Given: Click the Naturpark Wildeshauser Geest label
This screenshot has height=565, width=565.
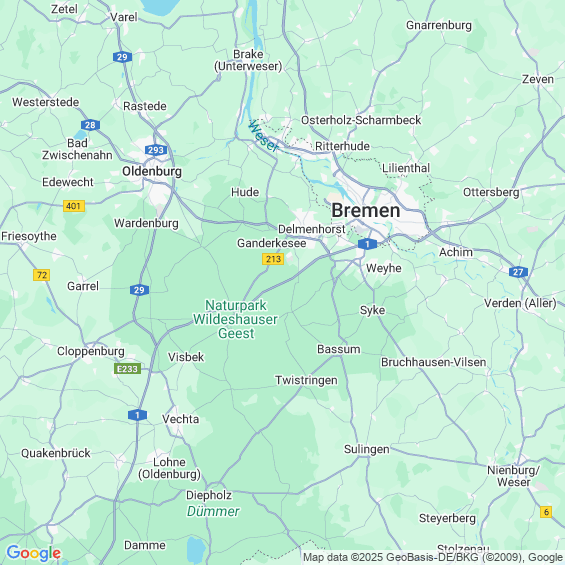Looking at the screenshot, I should click(236, 319).
